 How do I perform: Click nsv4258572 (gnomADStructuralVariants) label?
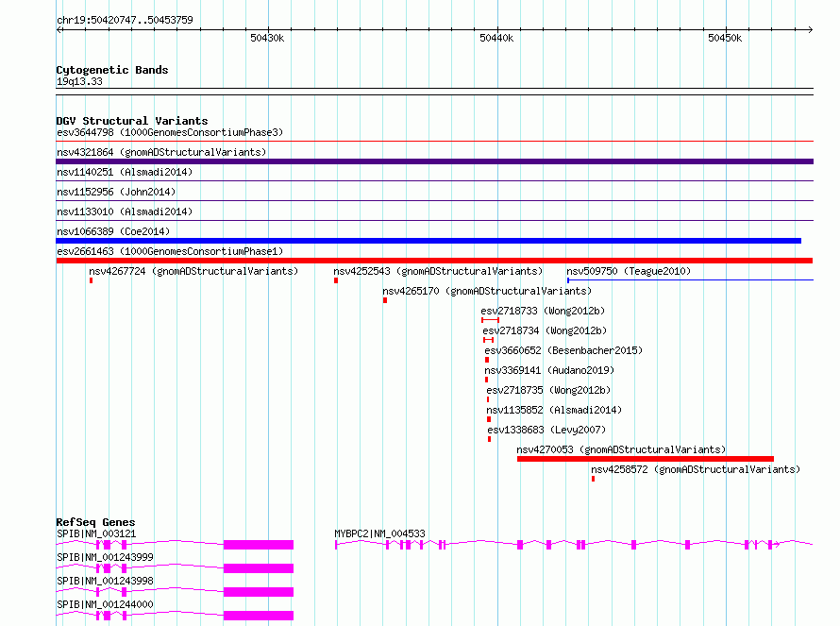(696, 469)
